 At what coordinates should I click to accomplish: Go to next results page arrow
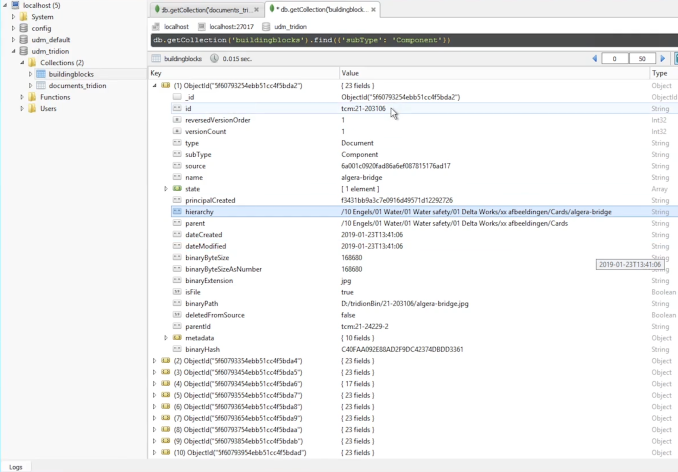663,58
